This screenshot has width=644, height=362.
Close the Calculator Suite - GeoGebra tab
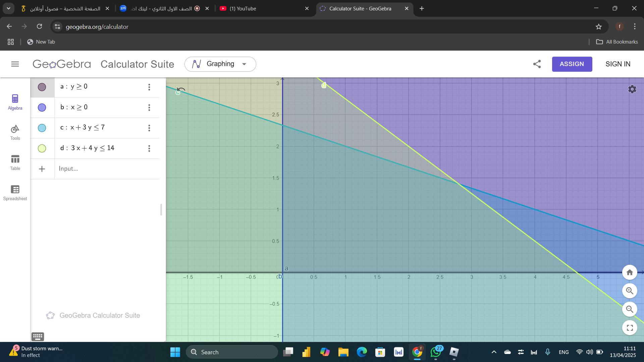[407, 8]
